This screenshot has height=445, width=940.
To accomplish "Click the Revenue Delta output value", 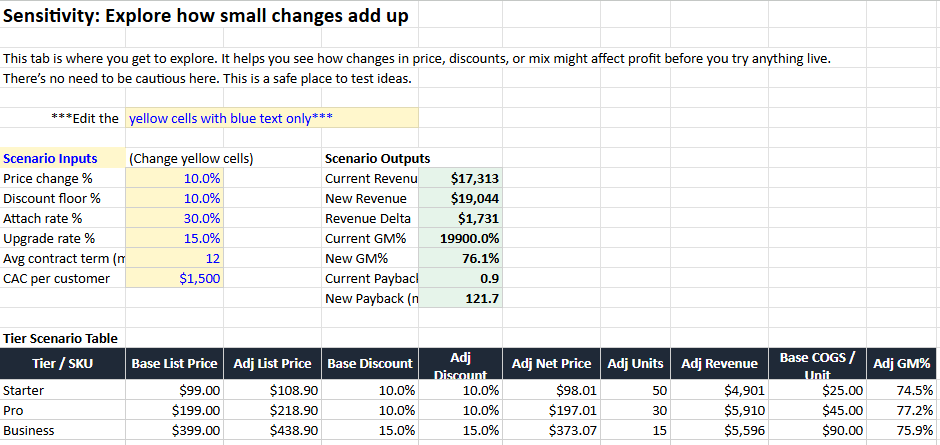I will pos(461,218).
